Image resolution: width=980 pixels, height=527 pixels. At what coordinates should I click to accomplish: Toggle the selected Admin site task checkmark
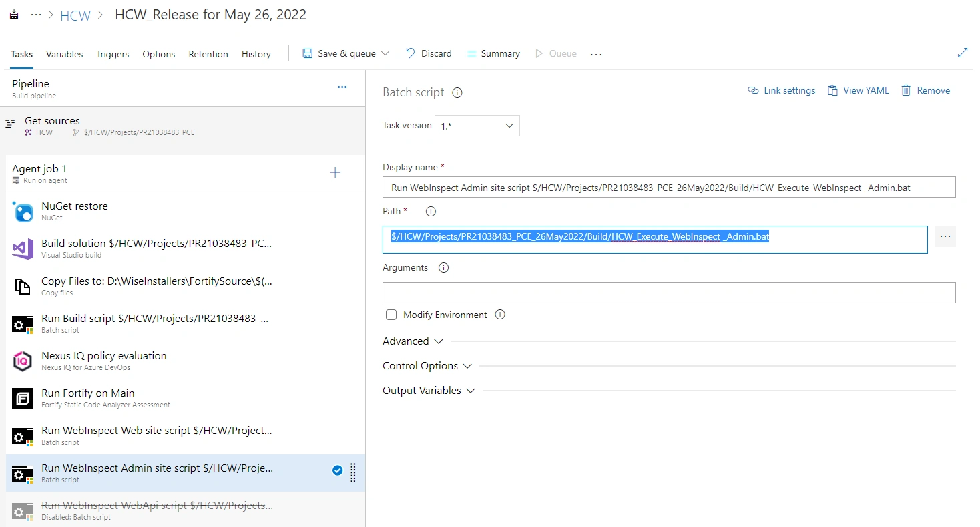coord(337,471)
